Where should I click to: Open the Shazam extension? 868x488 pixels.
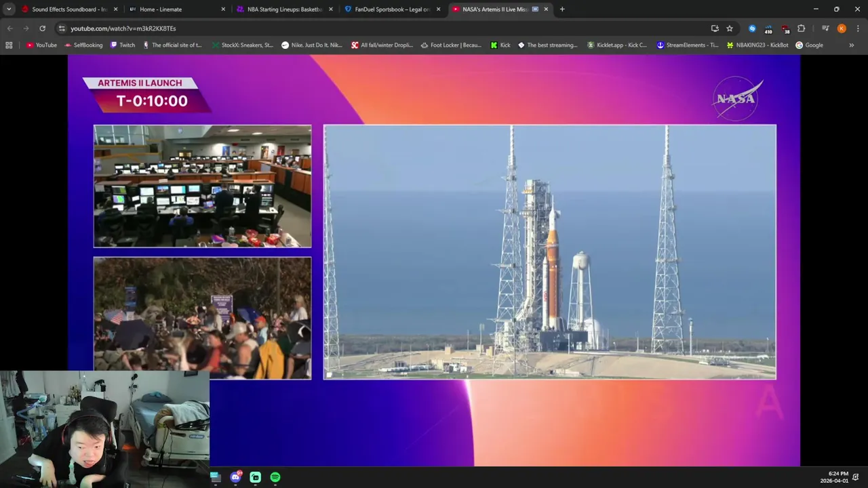coord(752,28)
